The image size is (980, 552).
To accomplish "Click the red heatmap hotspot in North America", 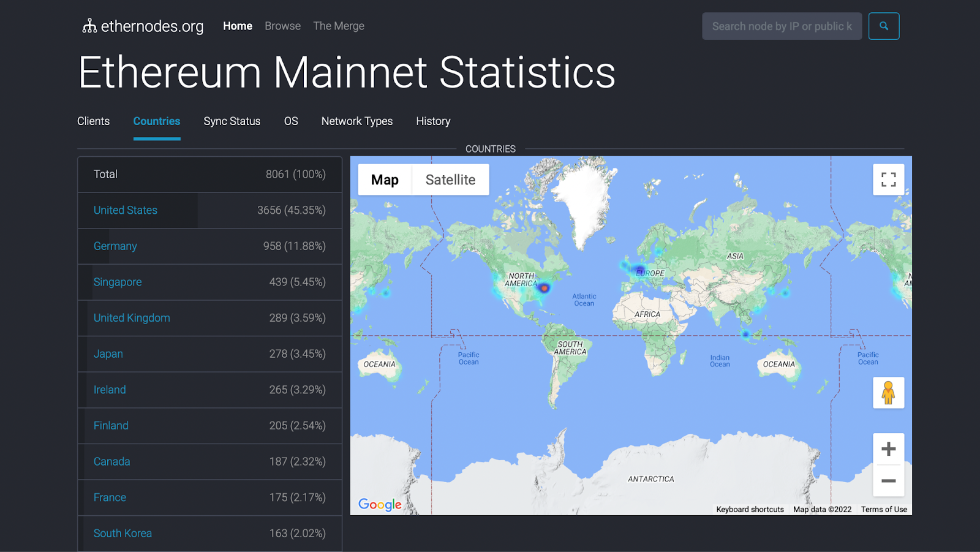I will (544, 288).
